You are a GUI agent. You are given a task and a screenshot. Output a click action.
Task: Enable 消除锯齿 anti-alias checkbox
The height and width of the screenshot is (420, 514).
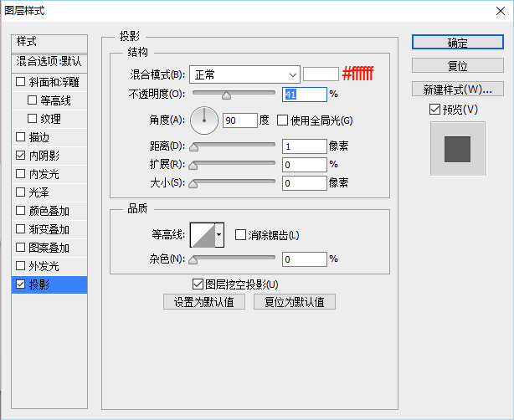tap(241, 235)
